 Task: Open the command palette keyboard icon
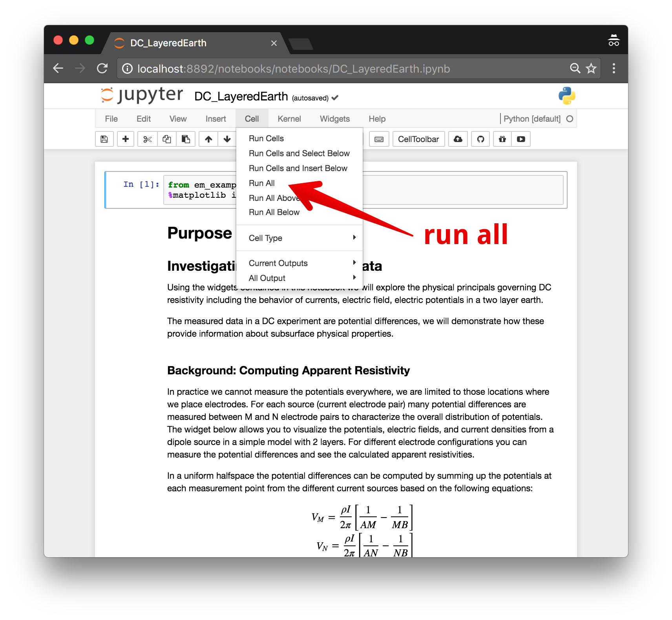point(379,139)
